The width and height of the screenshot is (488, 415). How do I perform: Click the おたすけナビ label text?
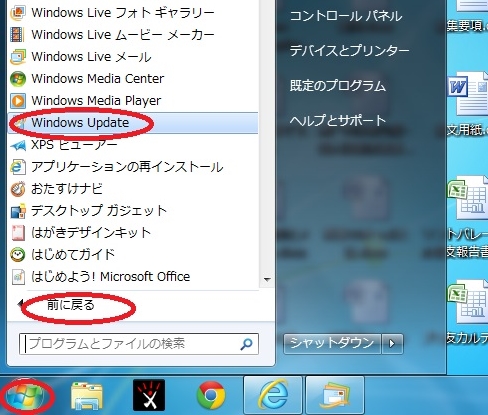pyautogui.click(x=67, y=189)
